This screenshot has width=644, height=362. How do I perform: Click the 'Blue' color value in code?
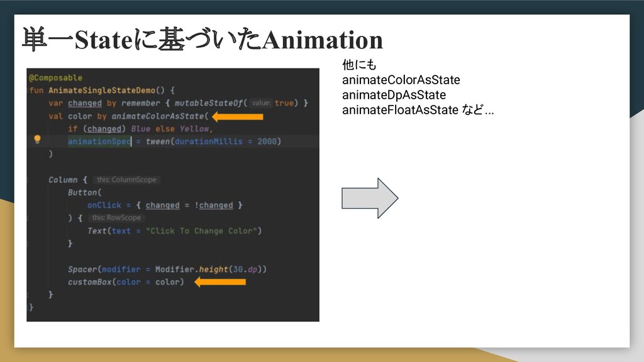[140, 129]
